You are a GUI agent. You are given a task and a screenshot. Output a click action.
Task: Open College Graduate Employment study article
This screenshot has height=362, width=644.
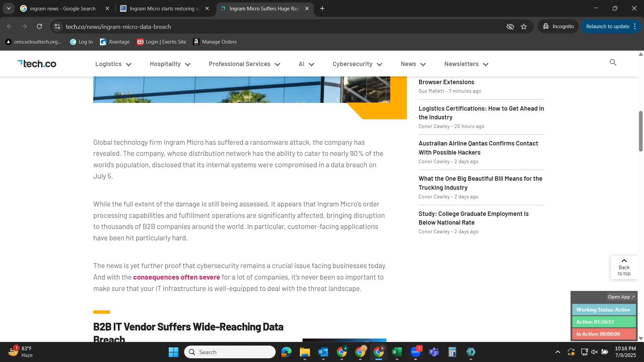(474, 218)
